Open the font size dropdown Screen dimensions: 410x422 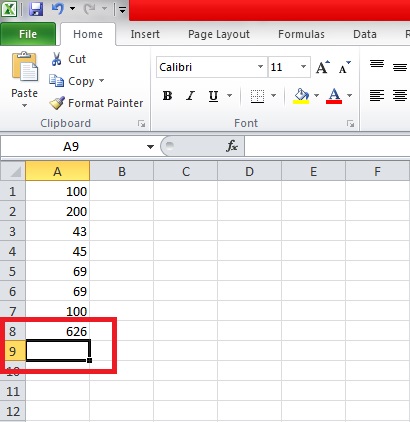(303, 67)
